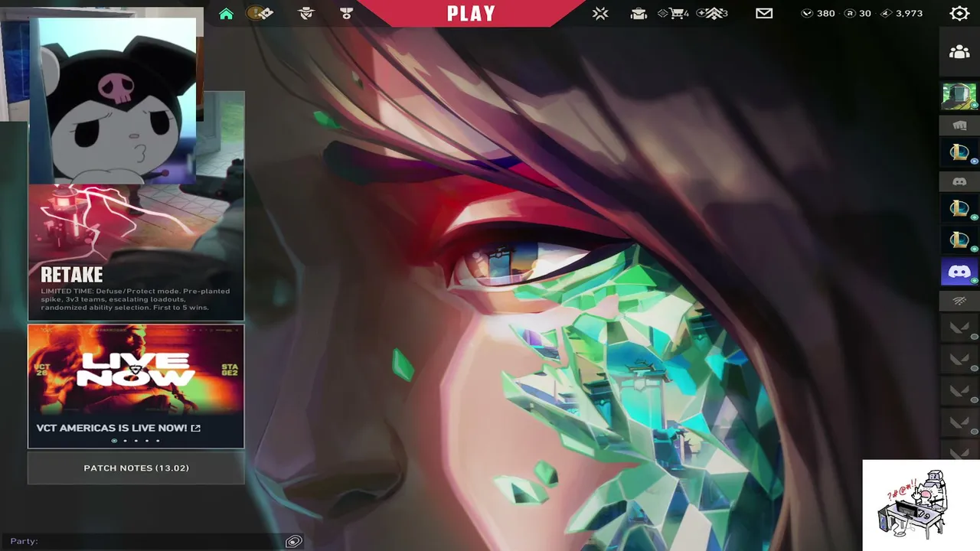Image resolution: width=980 pixels, height=551 pixels.
Task: Select the first carousel dot under VCT banner
Action: point(115,441)
